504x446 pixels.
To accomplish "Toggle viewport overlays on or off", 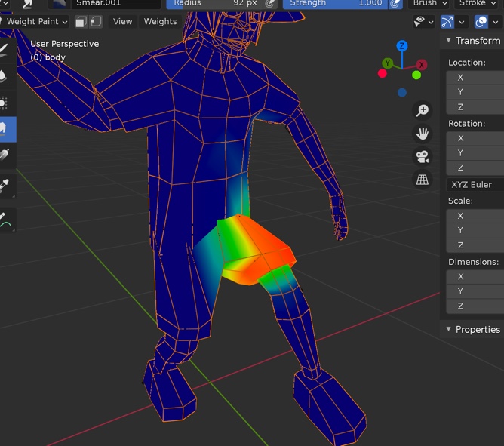I will [481, 22].
